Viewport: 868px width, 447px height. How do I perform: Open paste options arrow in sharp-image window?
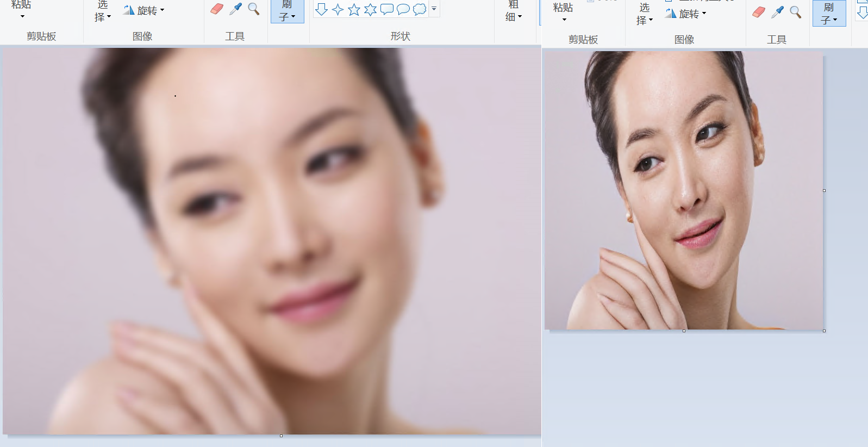(564, 20)
